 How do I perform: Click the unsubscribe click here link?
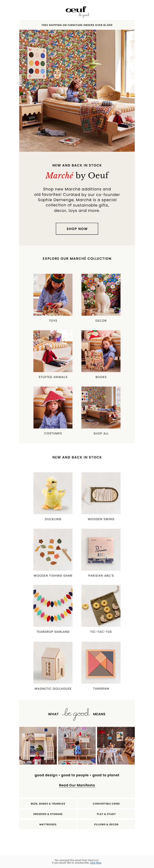[95, 863]
